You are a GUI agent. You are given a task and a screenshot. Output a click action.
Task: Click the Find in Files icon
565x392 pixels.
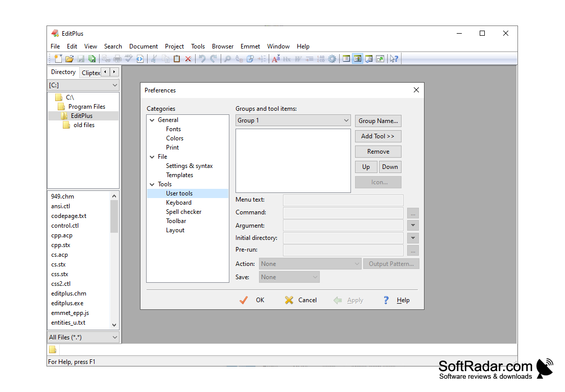click(x=250, y=59)
